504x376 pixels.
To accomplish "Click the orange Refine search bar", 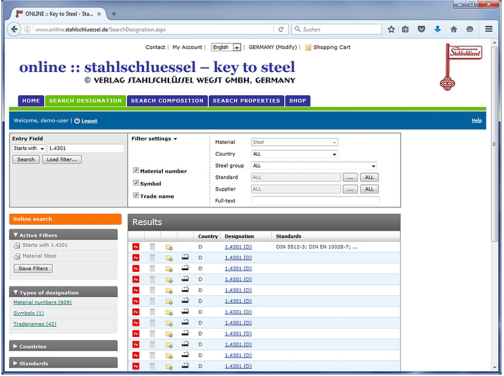I will pyautogui.click(x=65, y=219).
